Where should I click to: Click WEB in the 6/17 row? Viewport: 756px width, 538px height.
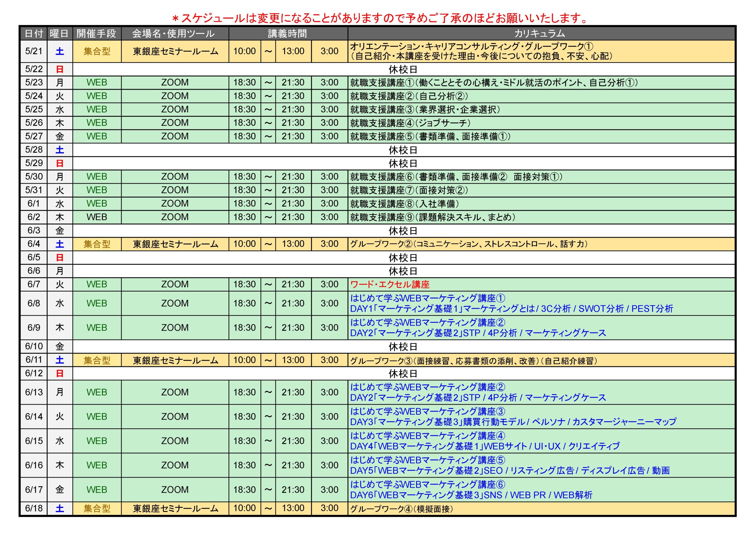coord(97,490)
